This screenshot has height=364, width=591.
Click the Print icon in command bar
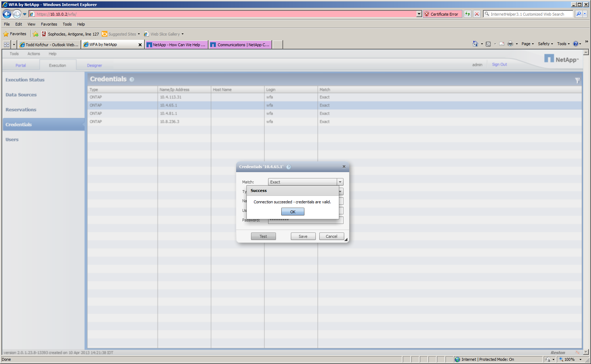point(510,44)
